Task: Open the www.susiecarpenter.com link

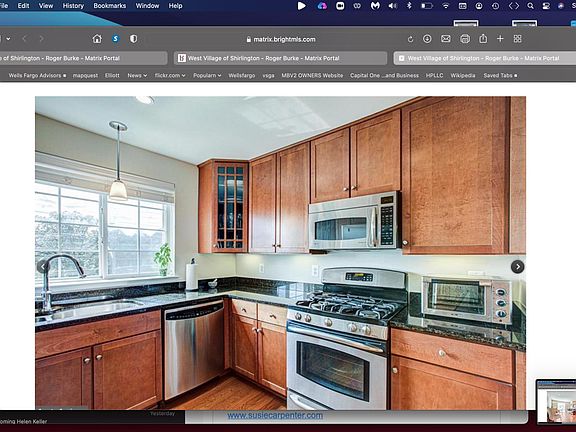Action: pyautogui.click(x=275, y=415)
